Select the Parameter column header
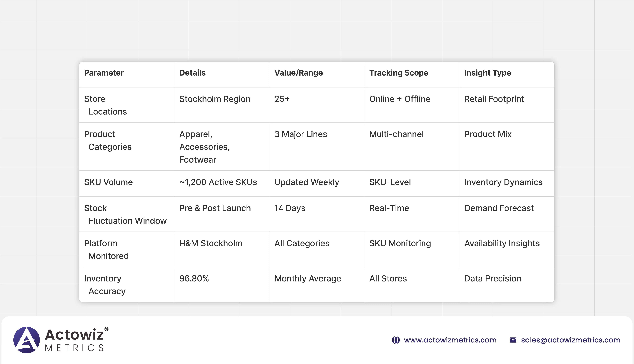 [104, 73]
